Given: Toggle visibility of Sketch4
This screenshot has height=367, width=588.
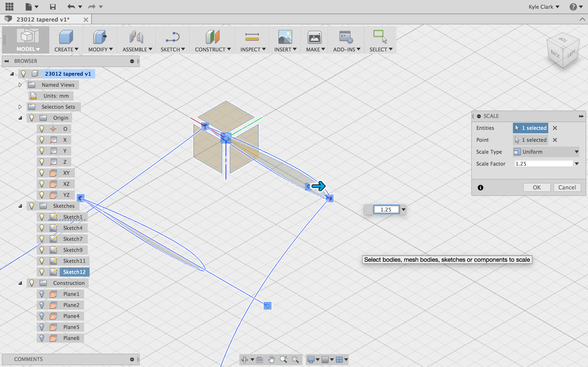Looking at the screenshot, I should point(42,228).
